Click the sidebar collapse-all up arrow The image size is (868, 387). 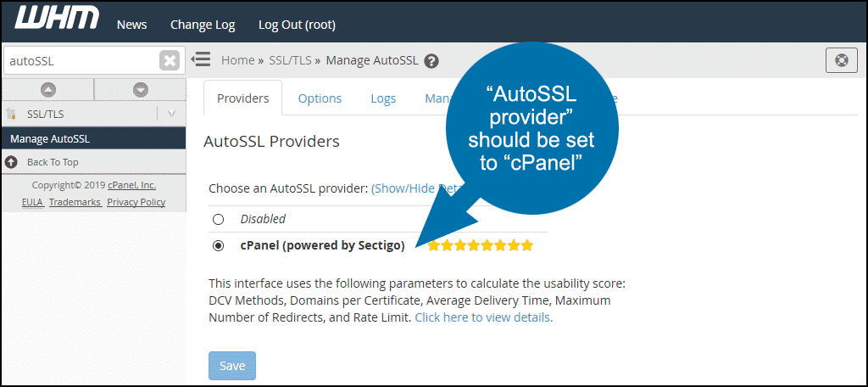point(47,89)
